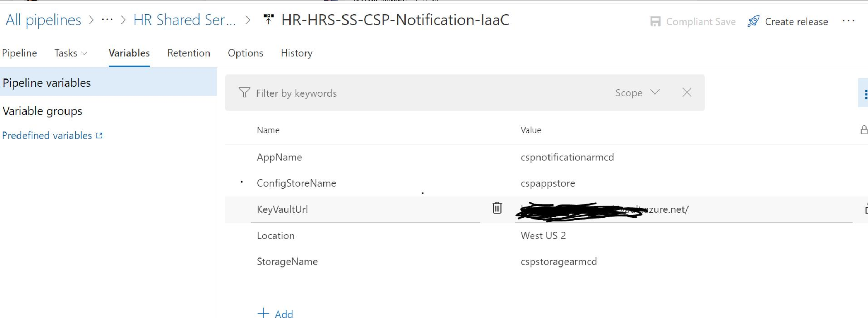Click the Create release rocket icon
This screenshot has width=868, height=318.
tap(753, 21)
